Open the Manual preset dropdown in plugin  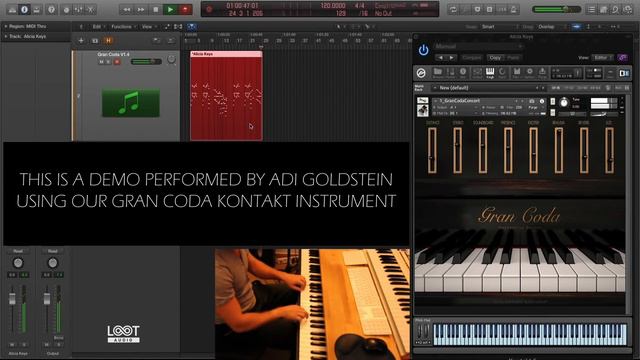pyautogui.click(x=478, y=47)
